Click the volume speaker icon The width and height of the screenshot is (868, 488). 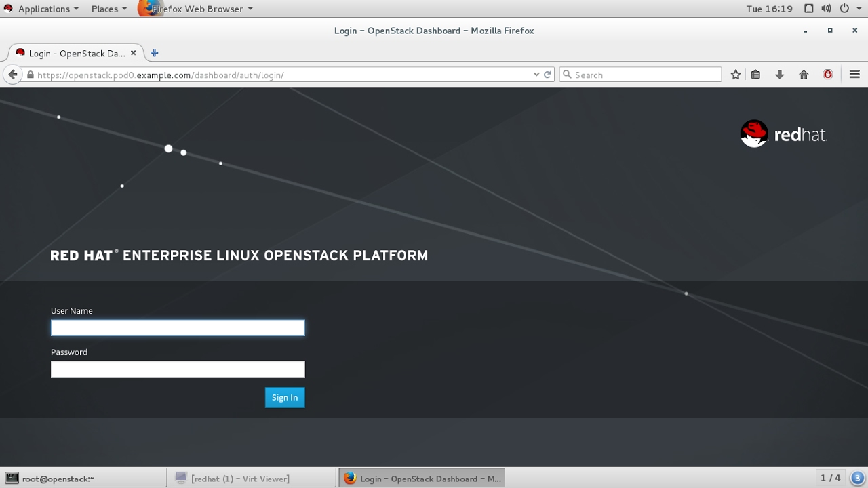coord(826,9)
